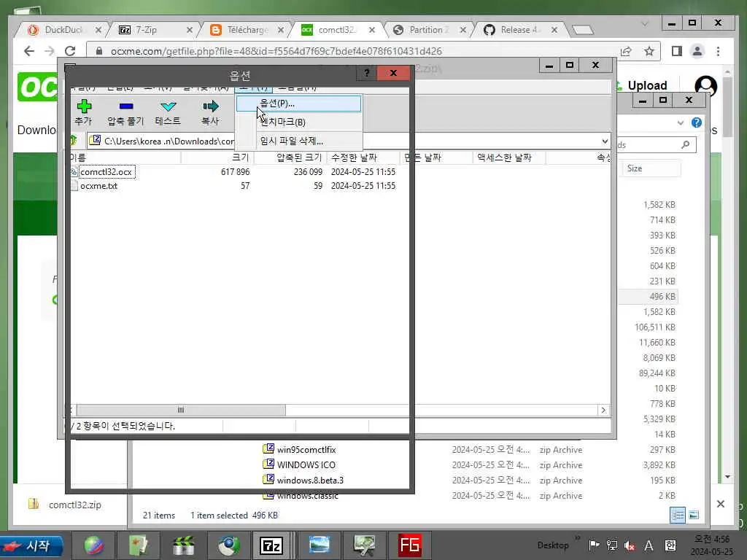Click the Extract (압축 풀기) toolbar icon
The width and height of the screenshot is (747, 560).
pos(125,106)
